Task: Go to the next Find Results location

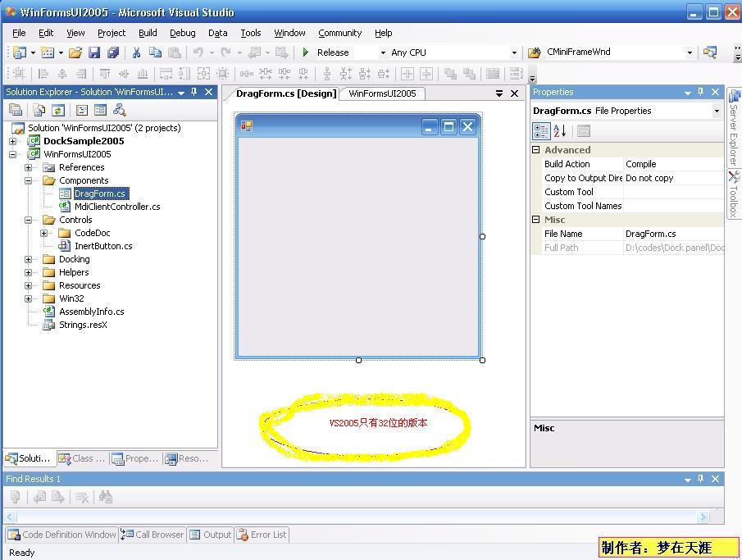Action: coord(58,497)
